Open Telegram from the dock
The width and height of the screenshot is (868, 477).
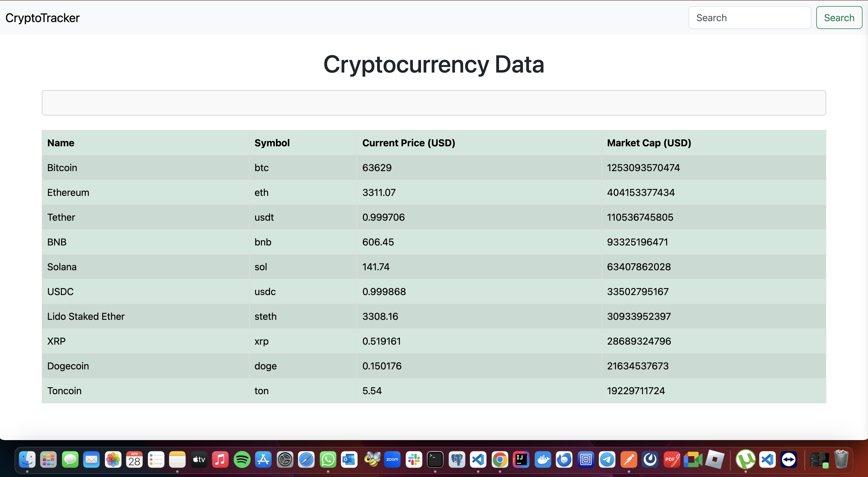click(x=607, y=459)
